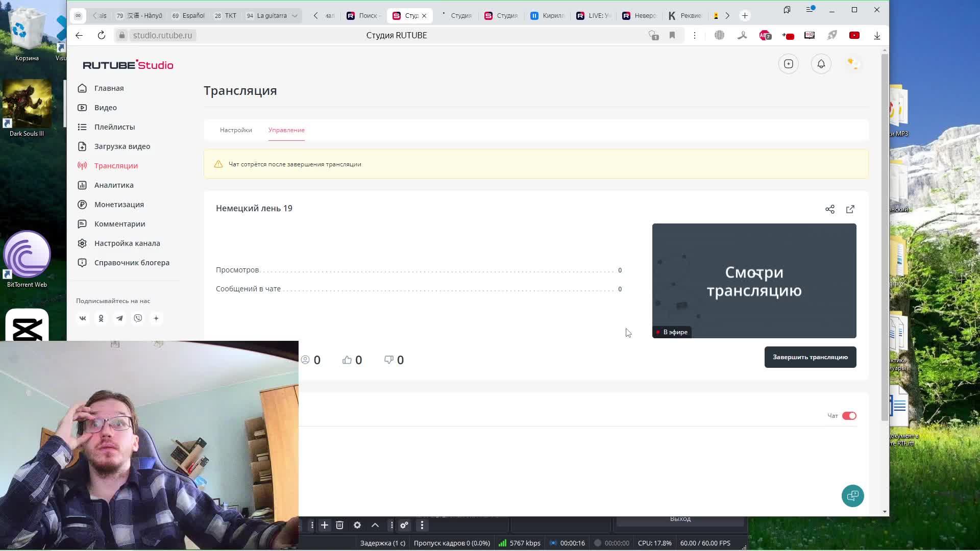Click the page vertical scrollbar
The image size is (980, 551).
pyautogui.click(x=885, y=235)
